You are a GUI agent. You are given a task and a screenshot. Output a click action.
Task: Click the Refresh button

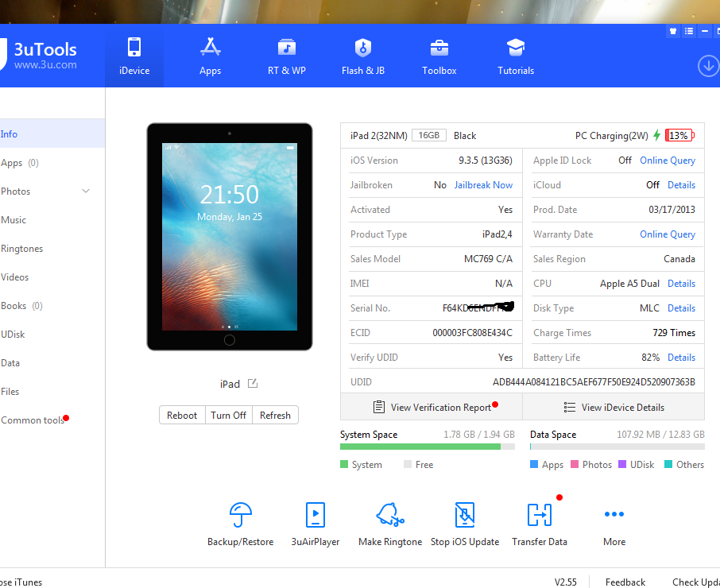[x=275, y=415]
